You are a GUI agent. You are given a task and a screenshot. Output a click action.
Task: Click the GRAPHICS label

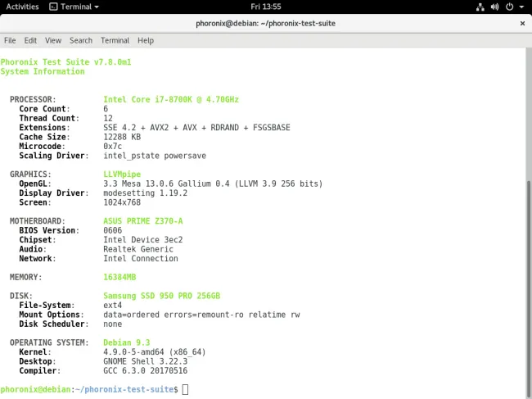[30, 175]
